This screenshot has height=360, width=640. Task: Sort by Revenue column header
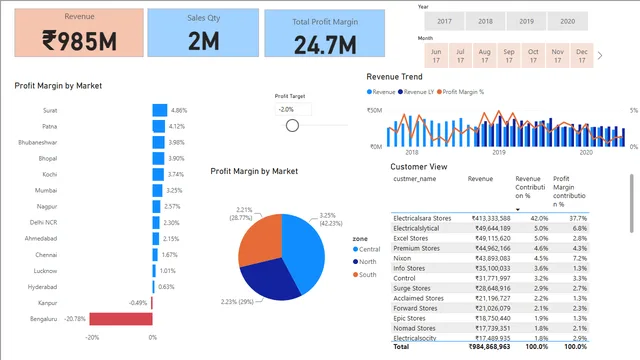(x=480, y=179)
